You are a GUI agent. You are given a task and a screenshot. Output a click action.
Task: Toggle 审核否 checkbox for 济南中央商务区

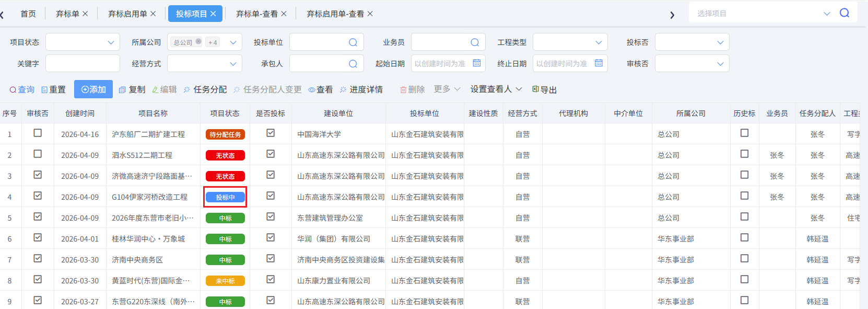38,258
